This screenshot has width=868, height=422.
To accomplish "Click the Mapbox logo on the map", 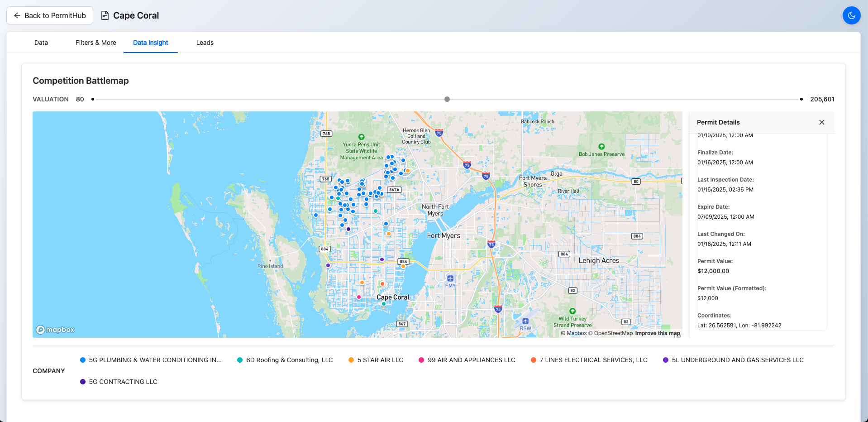I will [x=55, y=330].
